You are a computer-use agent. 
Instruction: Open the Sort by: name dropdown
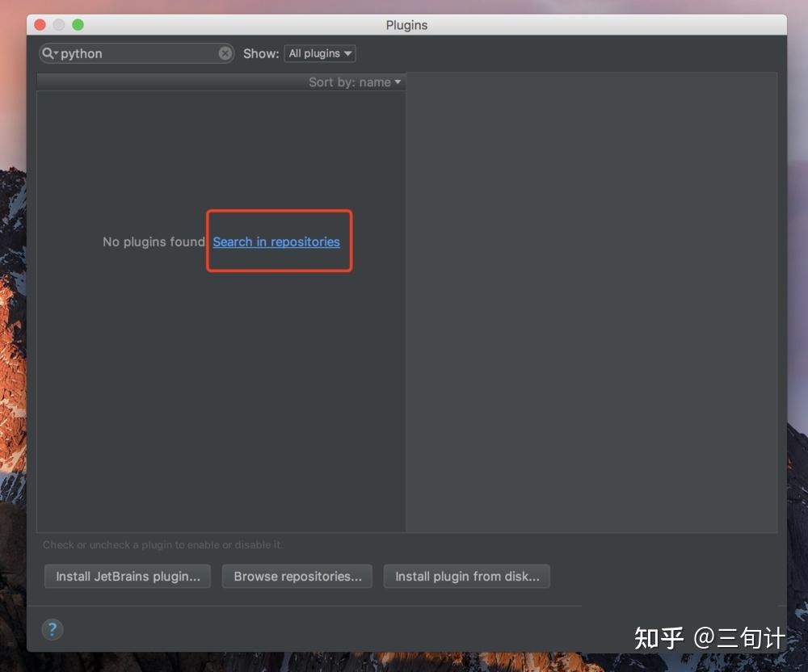click(x=354, y=82)
